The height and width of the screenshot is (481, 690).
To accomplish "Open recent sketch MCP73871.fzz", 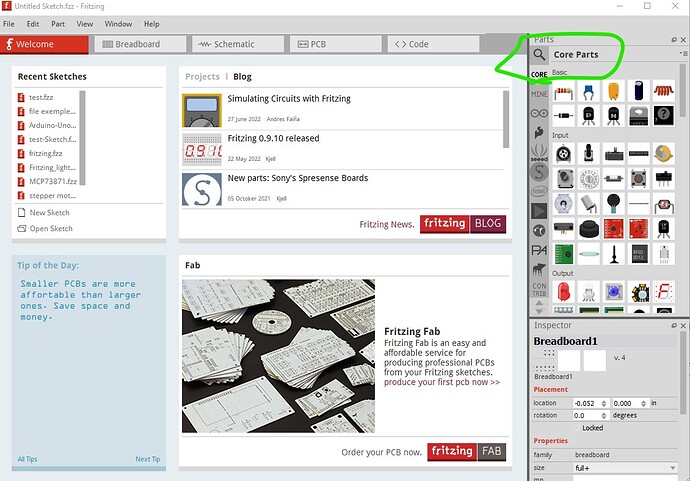I will point(53,181).
